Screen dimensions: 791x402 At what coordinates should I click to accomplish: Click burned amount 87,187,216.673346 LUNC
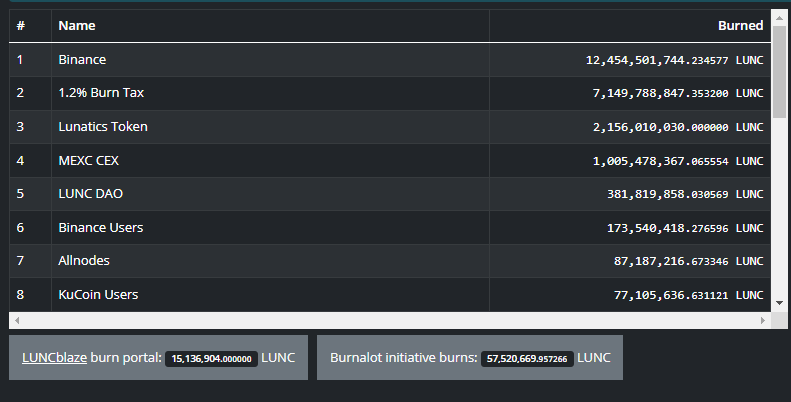(689, 261)
